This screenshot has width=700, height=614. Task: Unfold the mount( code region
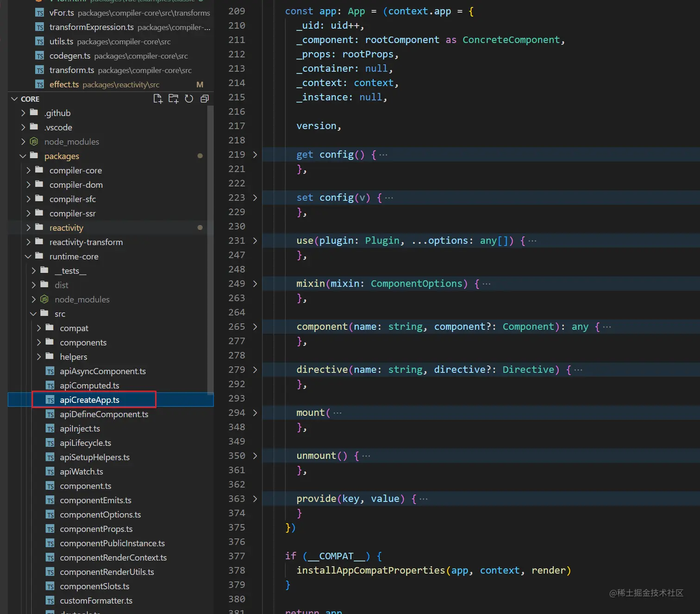point(255,413)
